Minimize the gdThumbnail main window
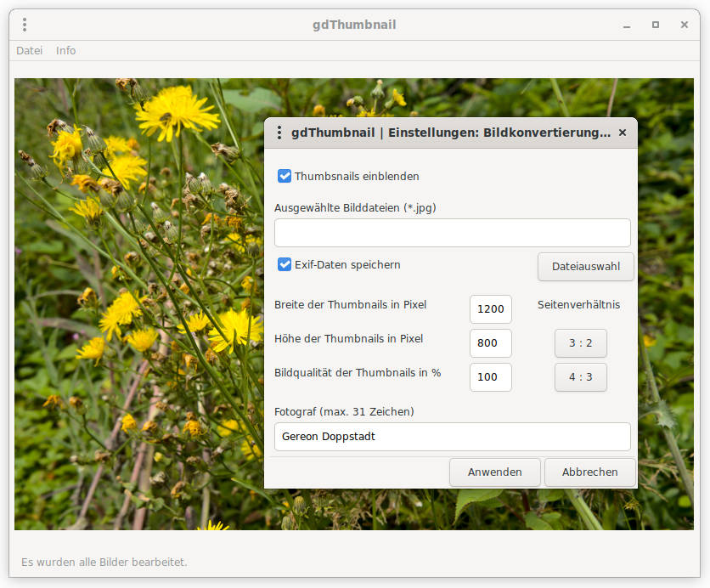This screenshot has height=588, width=710. click(627, 25)
